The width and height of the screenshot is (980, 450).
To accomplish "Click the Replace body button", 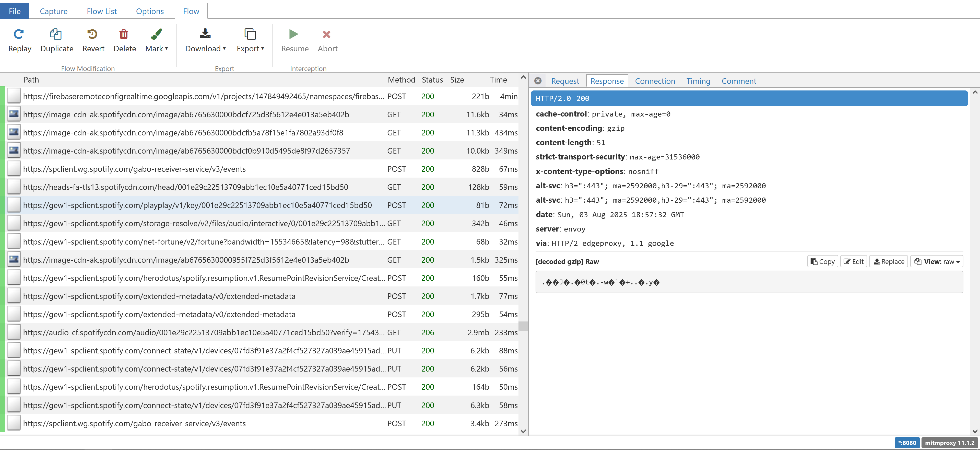I will coord(889,262).
